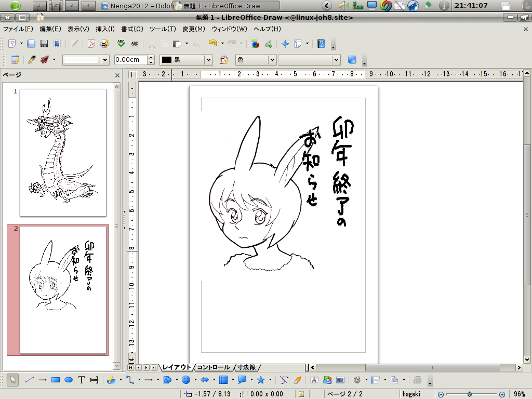Select the Rectangle tool
Viewport: 532px width, 399px height.
click(x=56, y=380)
